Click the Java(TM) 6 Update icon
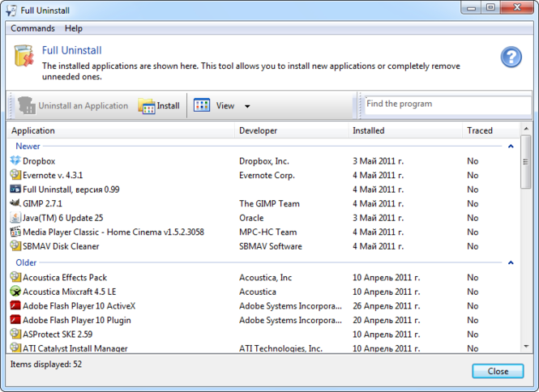Viewport: 539px width, 392px height. click(15, 218)
